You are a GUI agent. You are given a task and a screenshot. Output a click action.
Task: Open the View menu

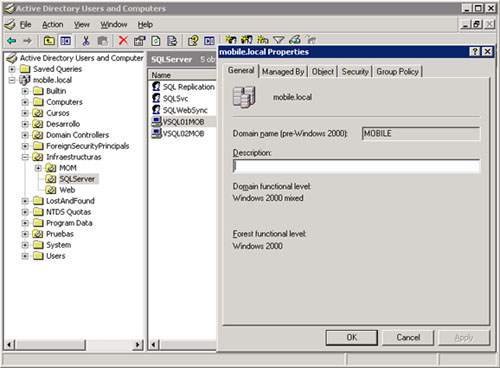pyautogui.click(x=82, y=25)
